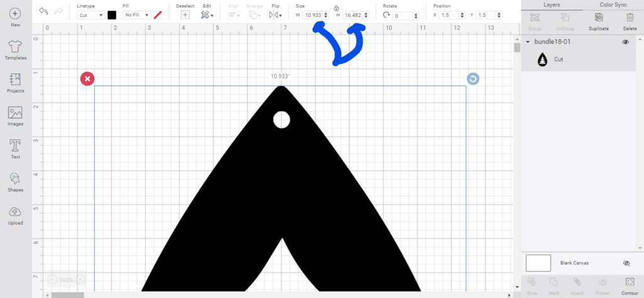This screenshot has width=644, height=298.
Task: Click the Blank Canvas white swatch
Action: 538,263
